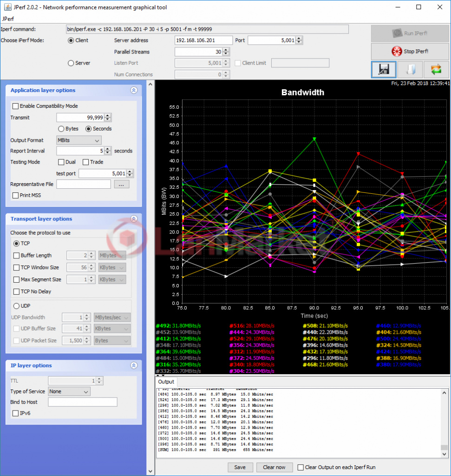Image resolution: width=451 pixels, height=476 pixels.
Task: Switch protocol to UDP
Action: pos(16,306)
